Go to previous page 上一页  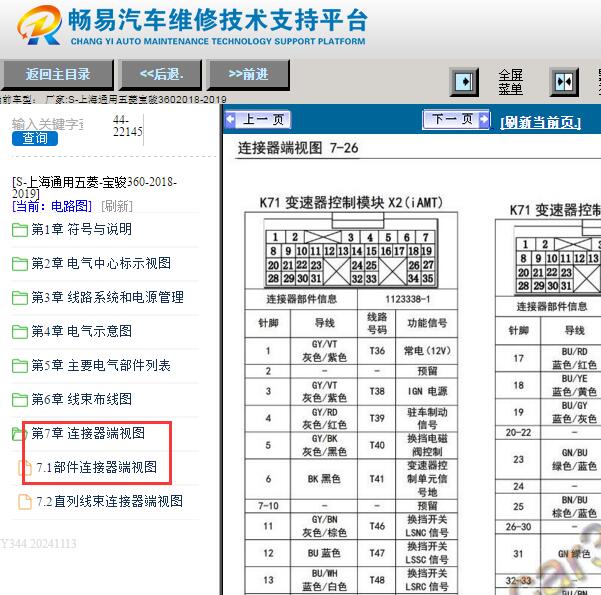[258, 120]
